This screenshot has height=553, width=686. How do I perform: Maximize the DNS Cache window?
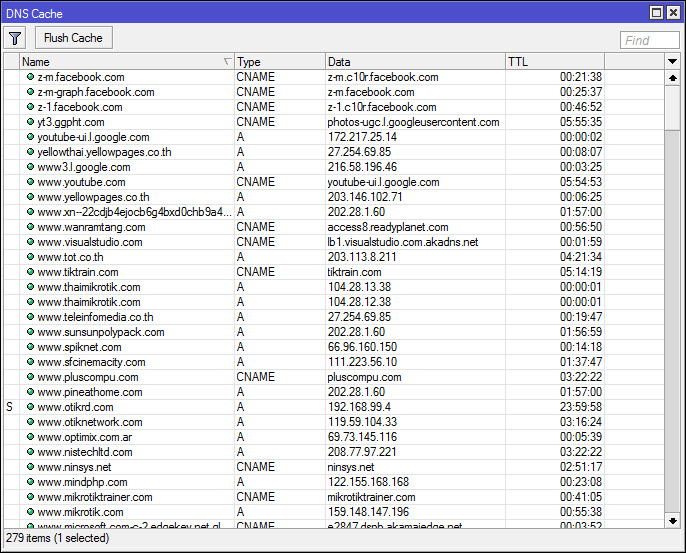click(656, 13)
